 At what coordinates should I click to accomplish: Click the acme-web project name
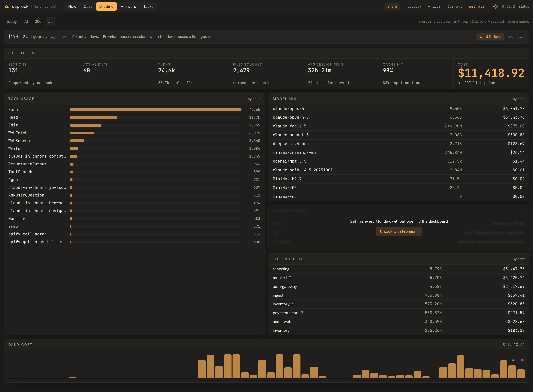pos(282,321)
